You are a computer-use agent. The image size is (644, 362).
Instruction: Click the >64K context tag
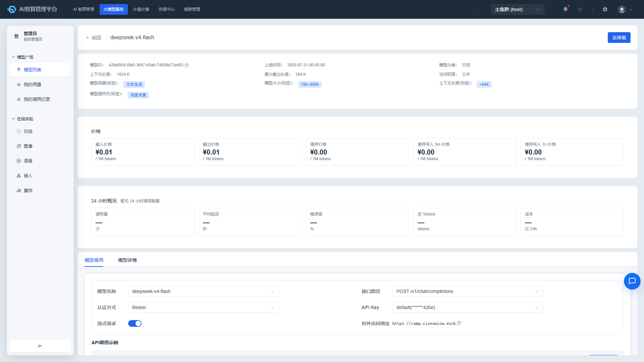coord(484,84)
